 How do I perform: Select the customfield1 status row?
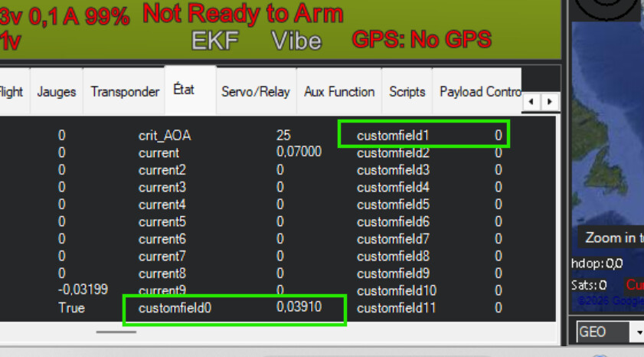[x=424, y=134]
